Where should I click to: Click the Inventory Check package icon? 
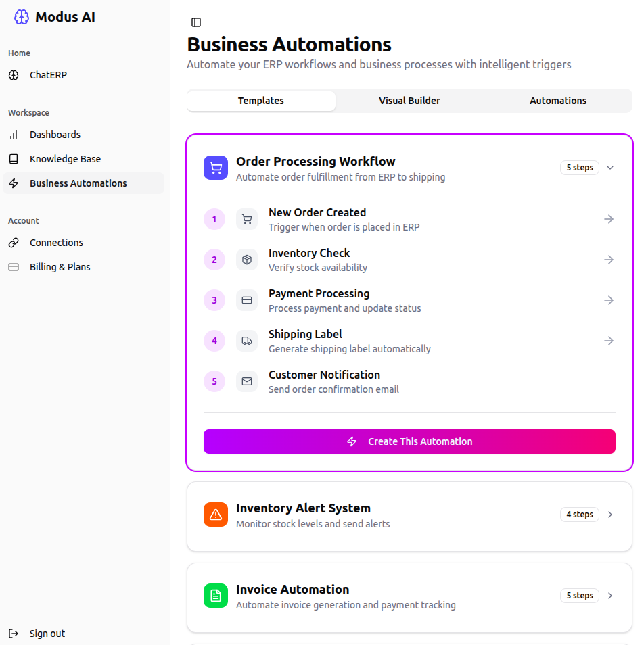pyautogui.click(x=247, y=260)
